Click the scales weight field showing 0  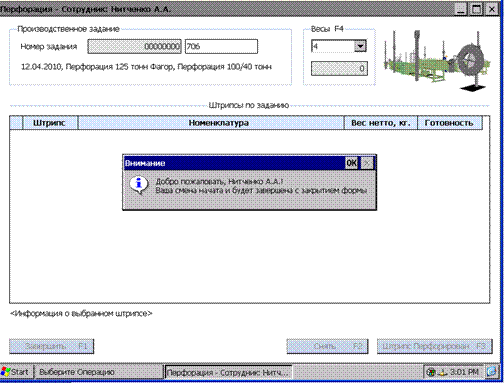tap(339, 69)
